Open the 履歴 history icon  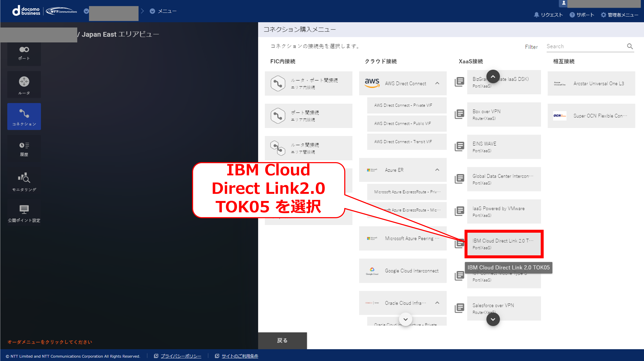24,149
